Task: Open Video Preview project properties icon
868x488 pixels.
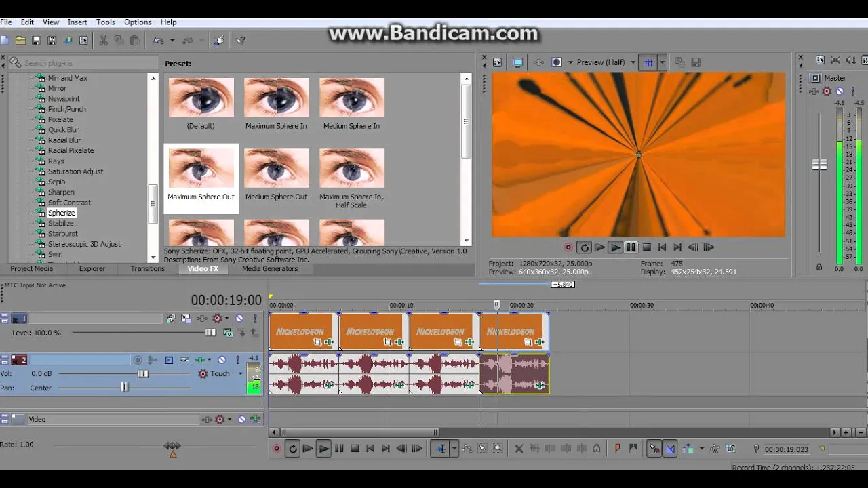Action: pos(498,62)
